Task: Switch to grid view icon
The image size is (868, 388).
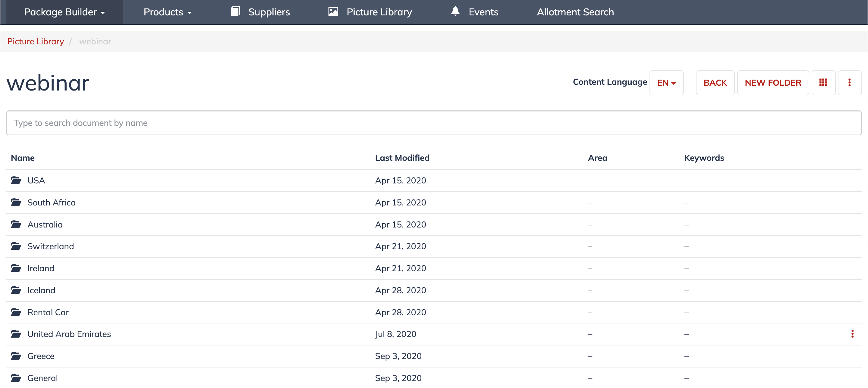Action: [x=823, y=83]
